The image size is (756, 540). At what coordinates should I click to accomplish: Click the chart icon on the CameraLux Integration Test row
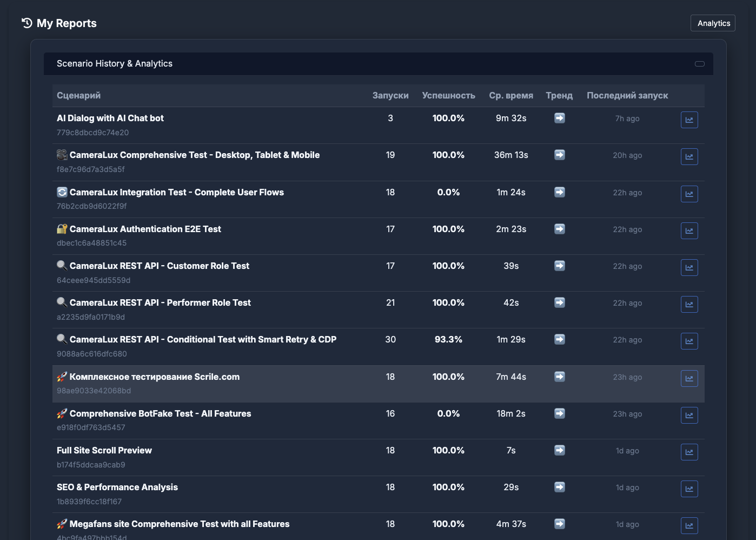point(689,194)
